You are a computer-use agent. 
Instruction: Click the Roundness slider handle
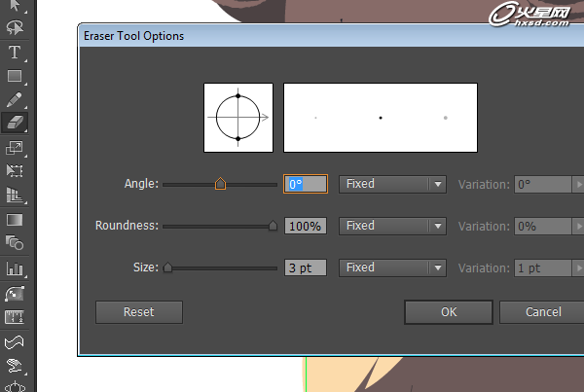[x=273, y=226]
